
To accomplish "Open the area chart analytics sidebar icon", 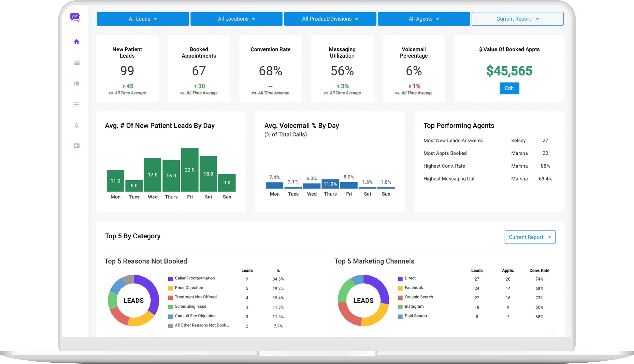I will (77, 62).
